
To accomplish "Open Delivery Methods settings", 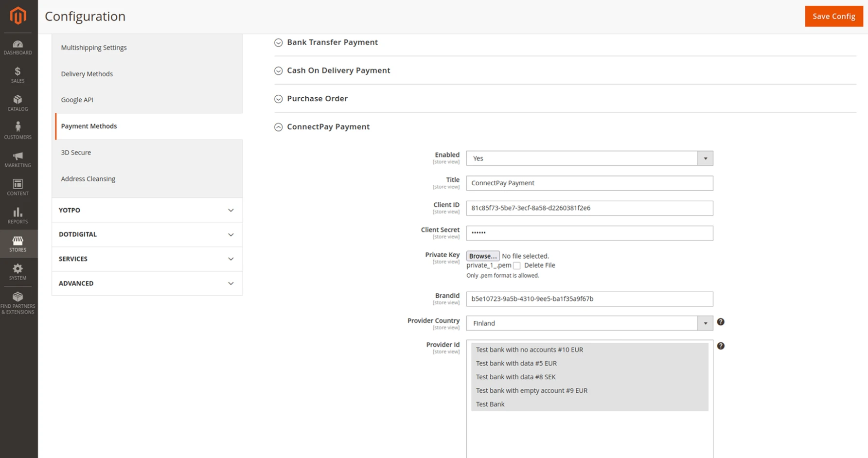I will [x=87, y=74].
